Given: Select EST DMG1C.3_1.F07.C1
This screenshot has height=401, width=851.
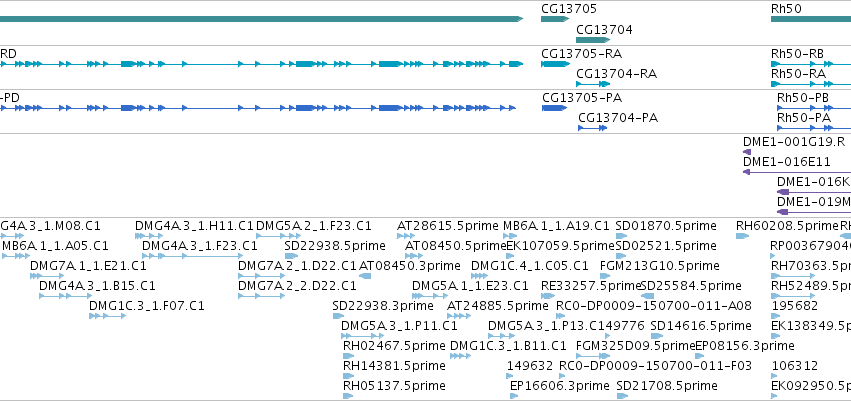Looking at the screenshot, I should coord(107,316).
